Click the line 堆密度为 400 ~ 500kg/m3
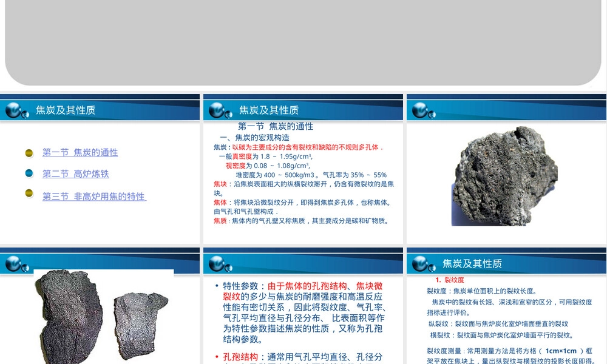The height and width of the screenshot is (364, 607). pyautogui.click(x=275, y=175)
